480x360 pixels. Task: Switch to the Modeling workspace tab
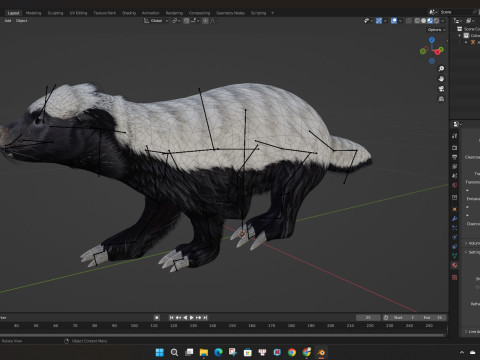[33, 13]
